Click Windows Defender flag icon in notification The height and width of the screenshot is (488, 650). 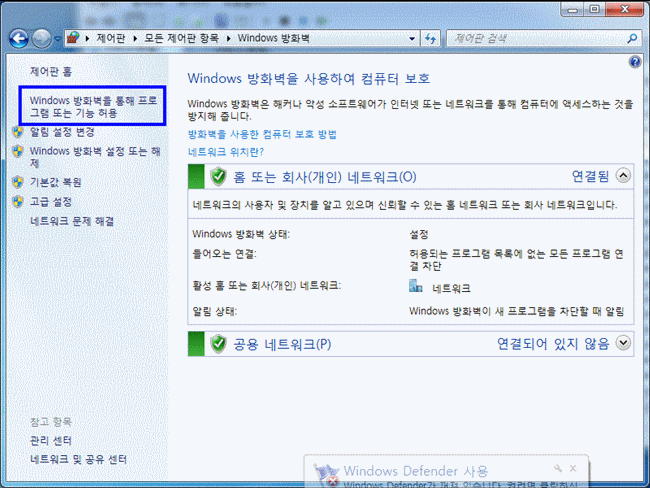click(325, 475)
